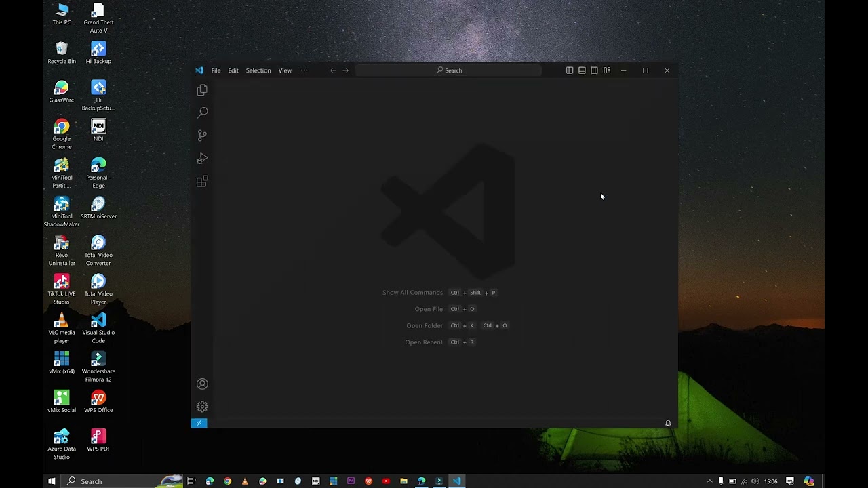
Task: Select the TikTok LIVE Studio desktop shortcut
Action: [62, 289]
